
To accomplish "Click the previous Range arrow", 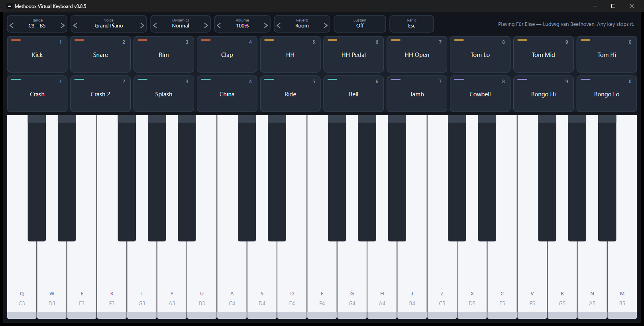I will coord(12,25).
